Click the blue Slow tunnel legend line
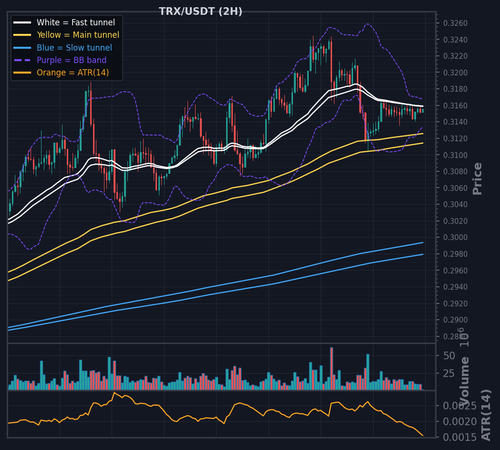The height and width of the screenshot is (450, 500). [x=22, y=48]
